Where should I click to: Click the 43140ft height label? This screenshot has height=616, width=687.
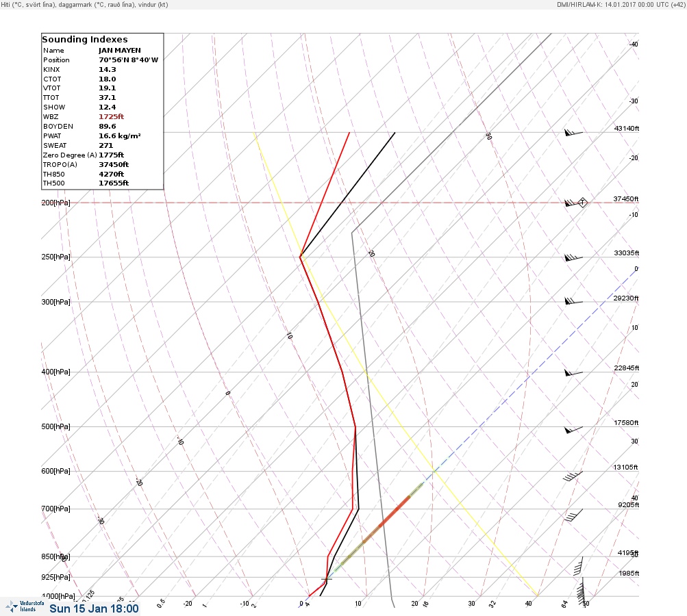(627, 128)
